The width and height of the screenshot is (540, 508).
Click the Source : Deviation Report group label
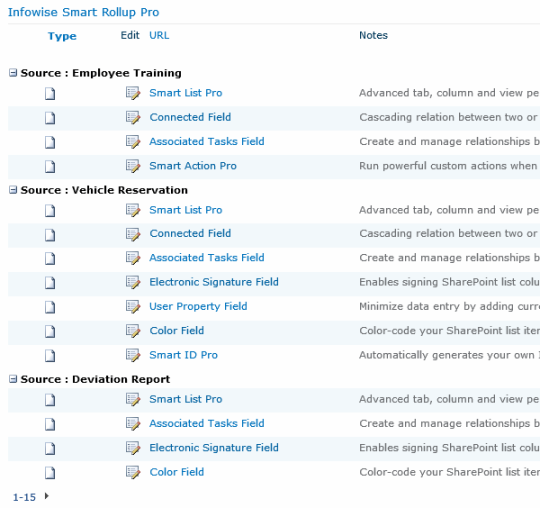pyautogui.click(x=95, y=379)
